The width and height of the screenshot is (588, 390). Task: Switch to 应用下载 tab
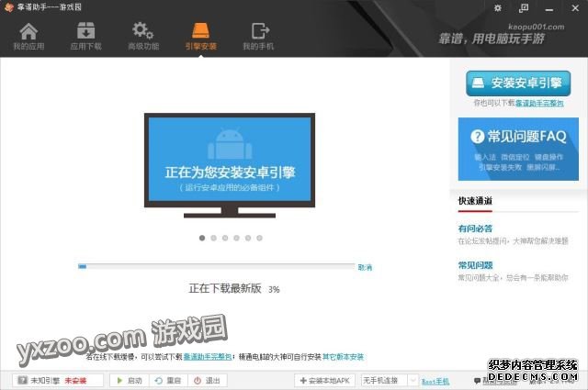click(x=85, y=36)
